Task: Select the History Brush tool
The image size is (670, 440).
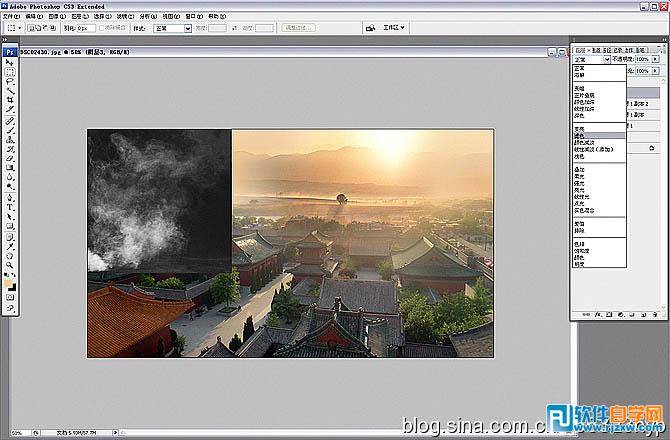Action: [x=10, y=150]
